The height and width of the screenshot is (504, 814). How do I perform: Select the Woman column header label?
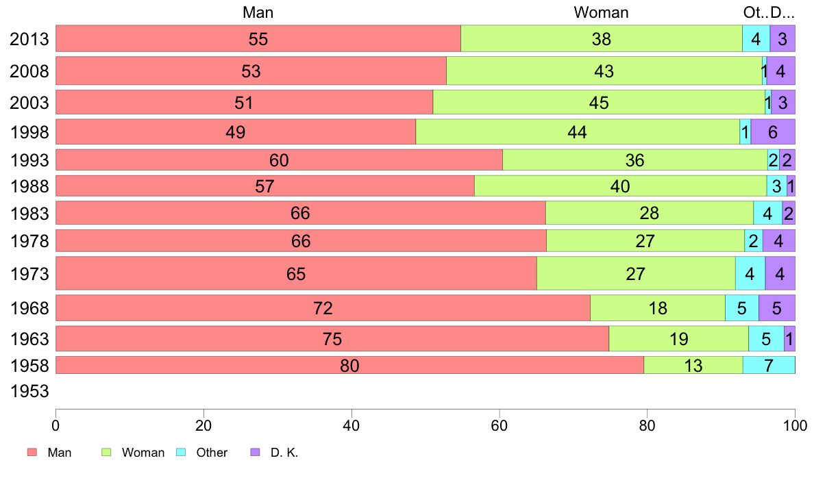tap(601, 12)
